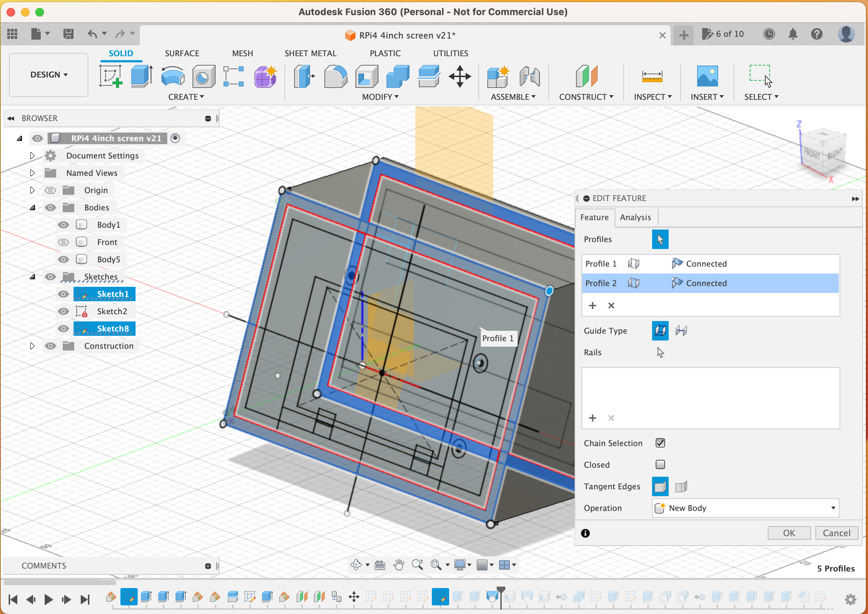Open the job status clock icon

[769, 34]
